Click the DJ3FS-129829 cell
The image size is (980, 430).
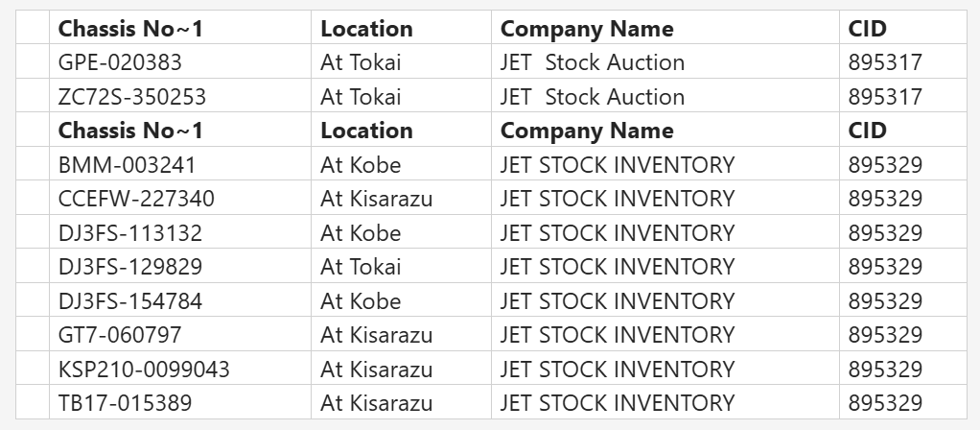click(180, 266)
